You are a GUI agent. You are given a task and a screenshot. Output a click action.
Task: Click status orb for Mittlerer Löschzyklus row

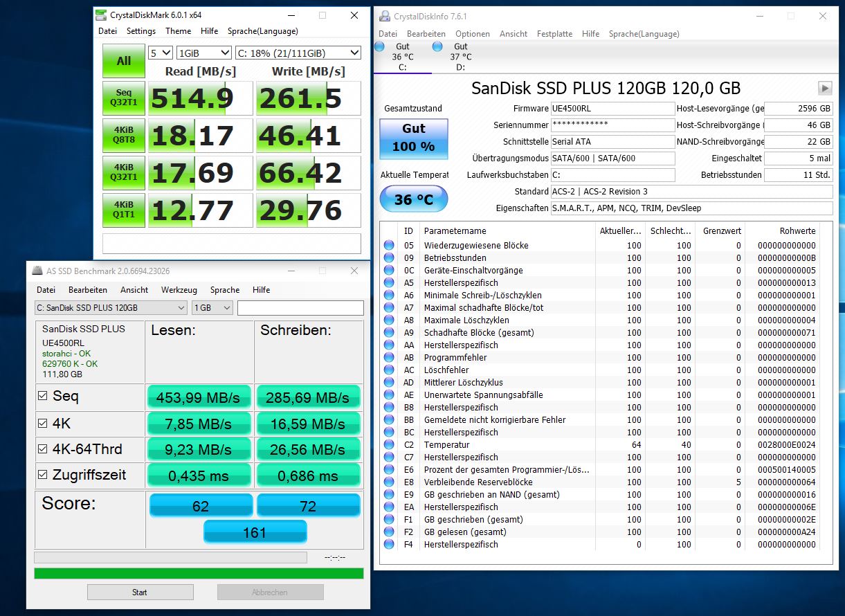[388, 382]
